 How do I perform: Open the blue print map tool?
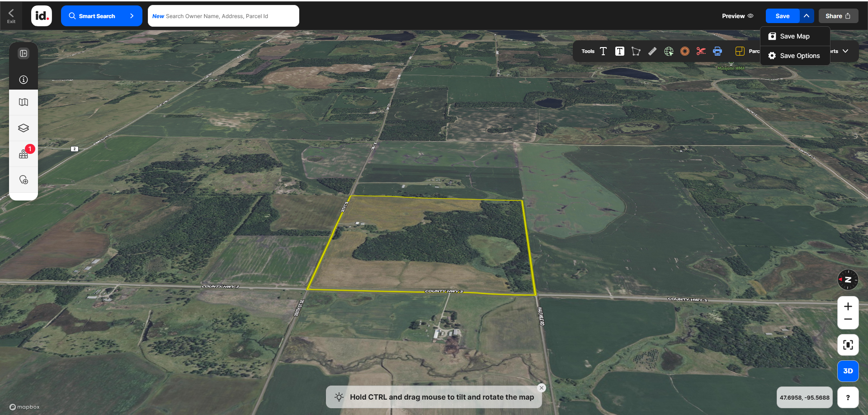pos(717,51)
